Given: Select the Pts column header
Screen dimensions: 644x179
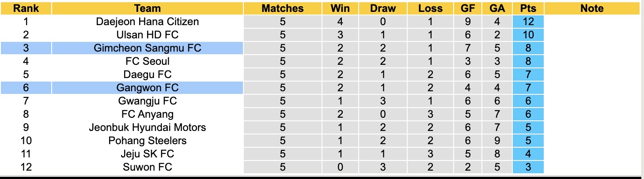Looking at the screenshot, I should tap(528, 8).
